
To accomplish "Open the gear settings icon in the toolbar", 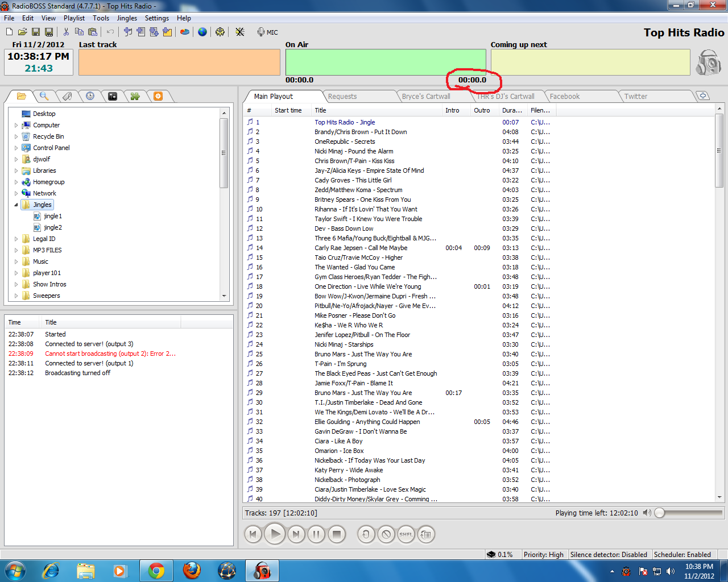I will click(x=220, y=32).
